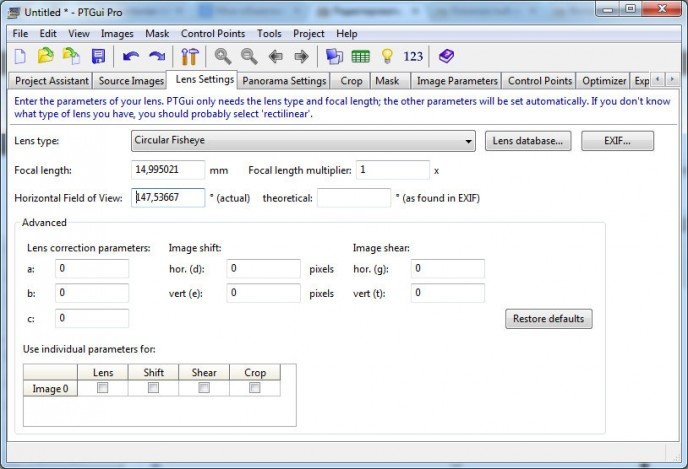688x469 pixels.
Task: Open a project using the folder icon
Action: coord(45,56)
